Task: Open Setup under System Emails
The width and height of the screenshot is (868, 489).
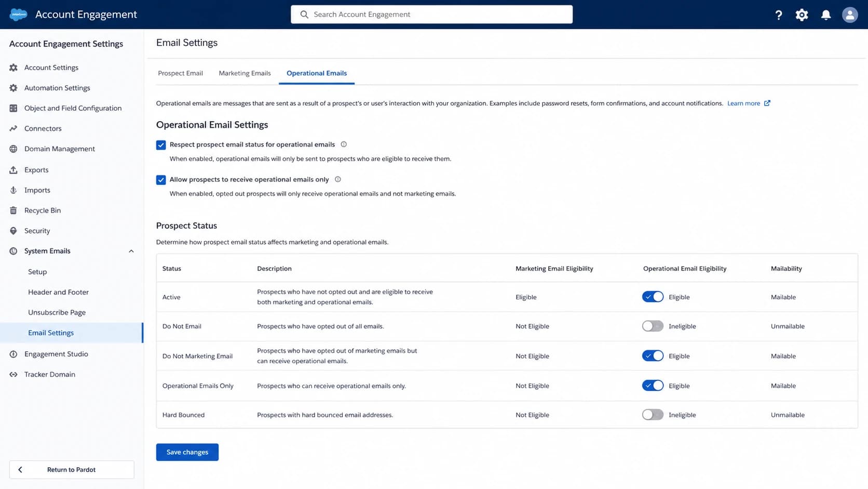Action: [37, 272]
